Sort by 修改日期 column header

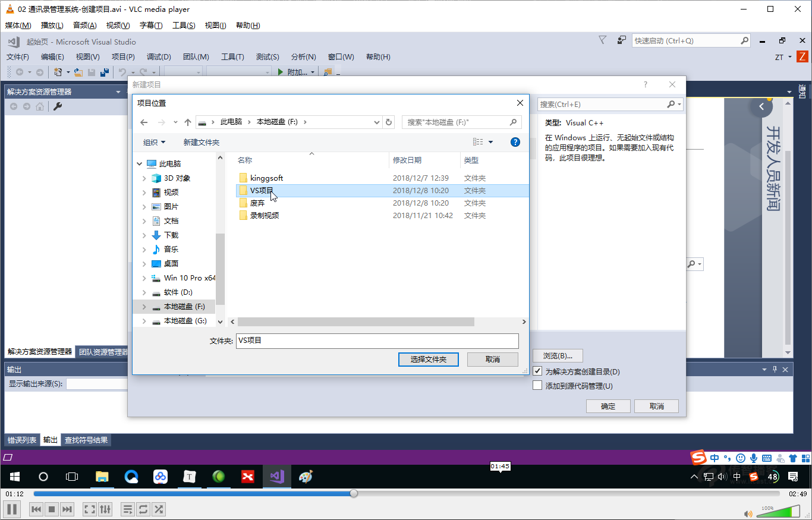407,160
